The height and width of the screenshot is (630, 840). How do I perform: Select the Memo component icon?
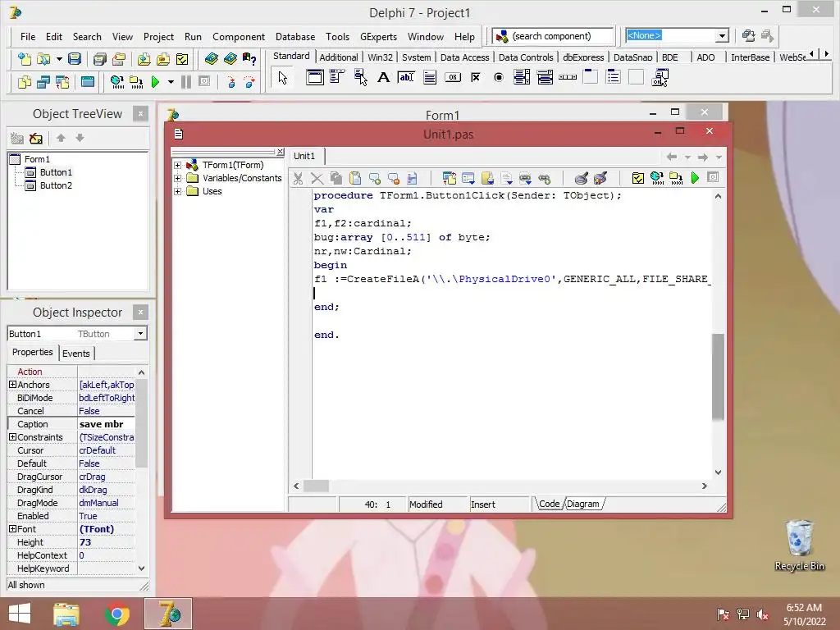[x=430, y=78]
